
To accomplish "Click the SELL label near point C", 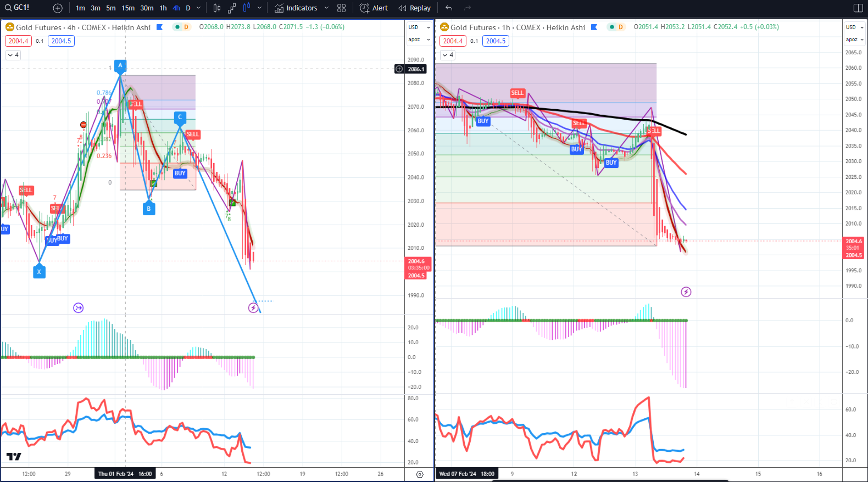I will [193, 134].
